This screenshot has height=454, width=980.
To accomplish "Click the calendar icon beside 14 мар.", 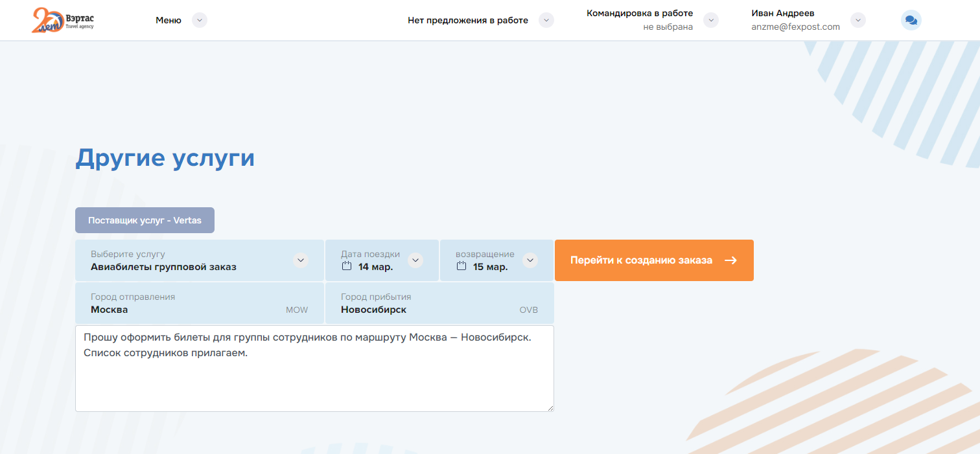I will coord(347,266).
